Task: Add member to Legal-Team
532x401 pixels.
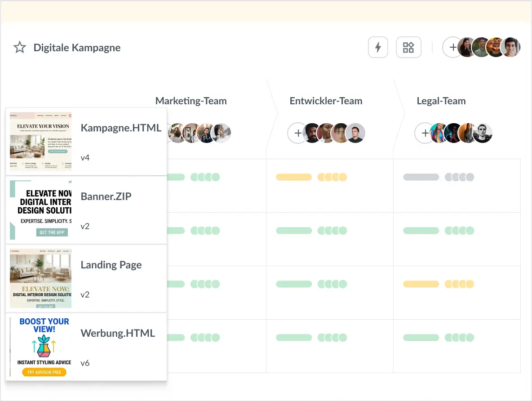Action: [x=425, y=133]
